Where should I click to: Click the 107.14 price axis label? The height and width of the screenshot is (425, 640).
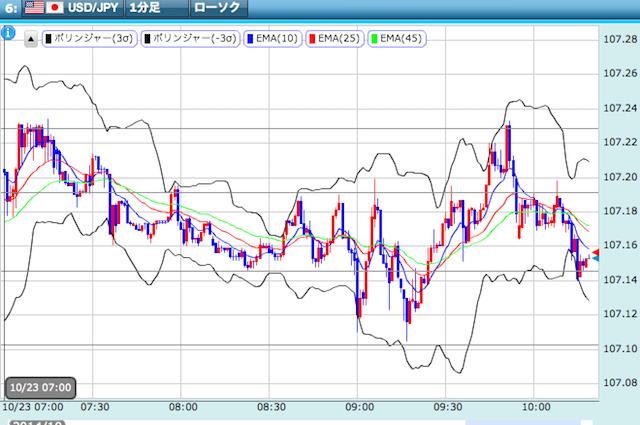[x=620, y=280]
